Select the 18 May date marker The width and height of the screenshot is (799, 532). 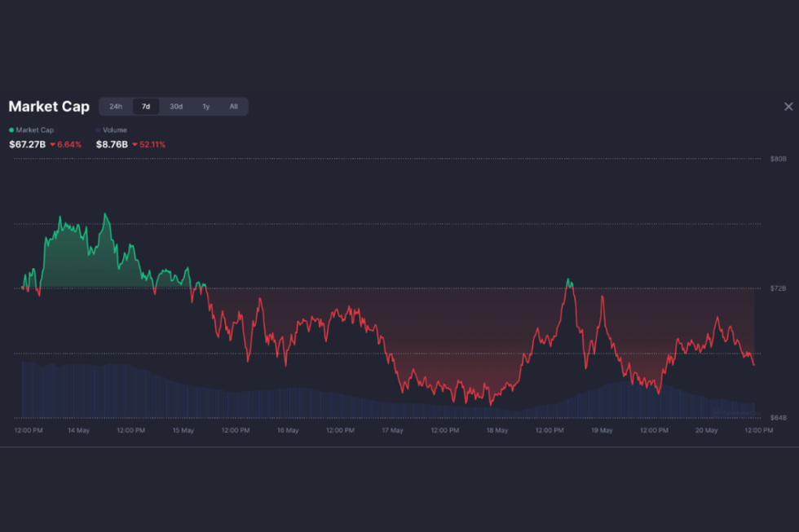click(497, 430)
